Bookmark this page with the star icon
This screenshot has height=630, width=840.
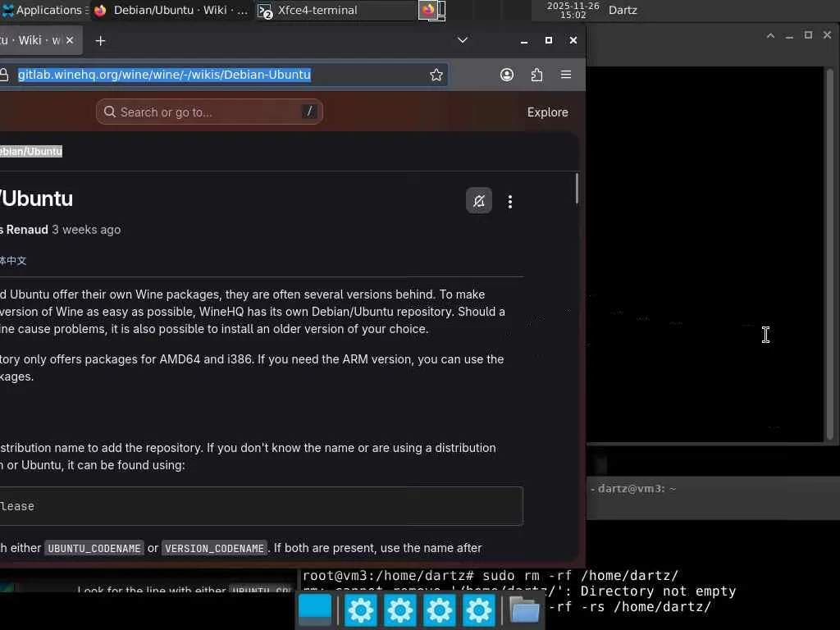tap(436, 75)
